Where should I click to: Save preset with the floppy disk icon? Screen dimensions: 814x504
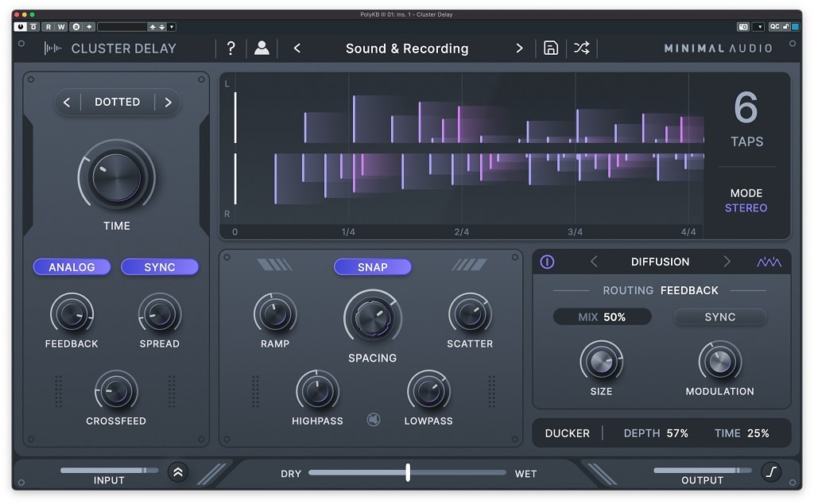pyautogui.click(x=551, y=48)
